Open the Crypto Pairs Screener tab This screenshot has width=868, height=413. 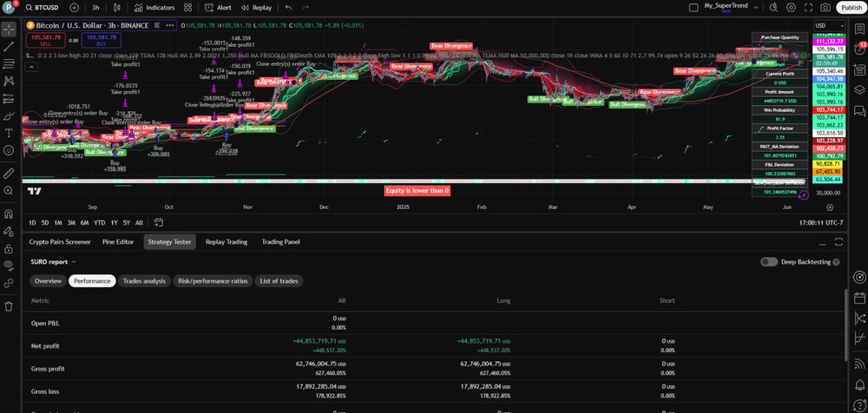[60, 242]
